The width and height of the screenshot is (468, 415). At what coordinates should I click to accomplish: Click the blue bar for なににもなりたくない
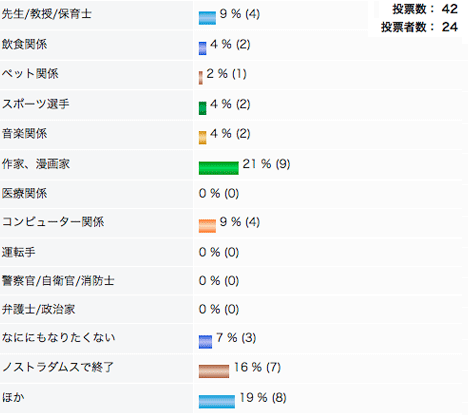[x=205, y=342]
